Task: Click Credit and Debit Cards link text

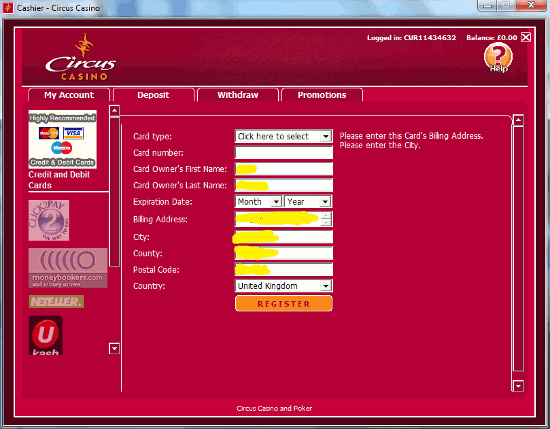Action: coord(59,180)
